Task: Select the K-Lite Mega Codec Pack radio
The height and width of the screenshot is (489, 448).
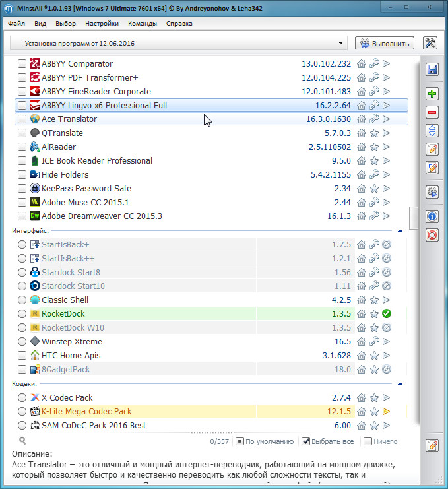Action: point(22,411)
